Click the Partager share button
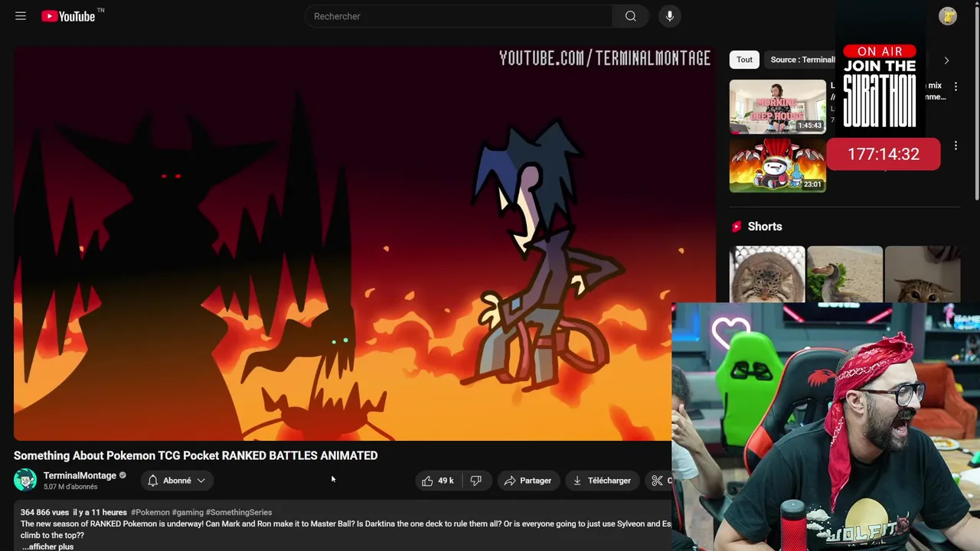Viewport: 980px width, 551px height. coord(528,481)
